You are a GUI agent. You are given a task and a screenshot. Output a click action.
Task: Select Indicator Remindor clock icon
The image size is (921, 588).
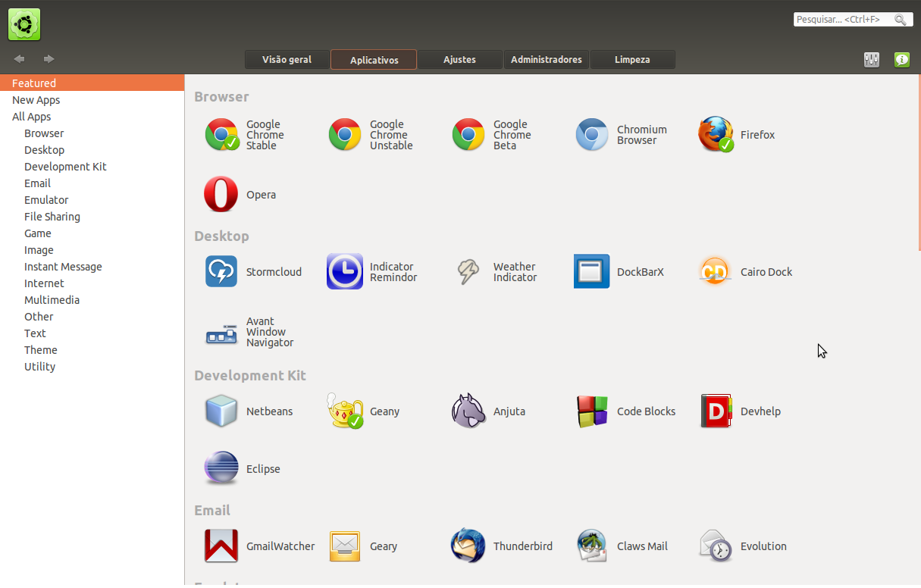pos(345,271)
